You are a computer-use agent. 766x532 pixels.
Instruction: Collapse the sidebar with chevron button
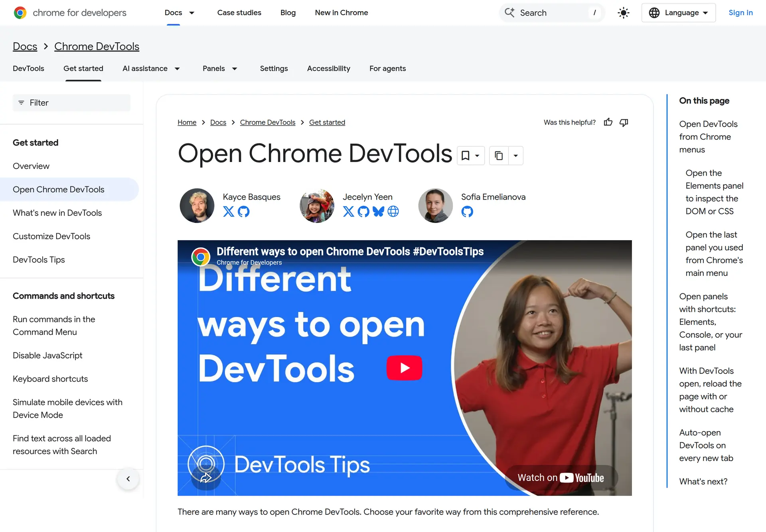pos(128,479)
